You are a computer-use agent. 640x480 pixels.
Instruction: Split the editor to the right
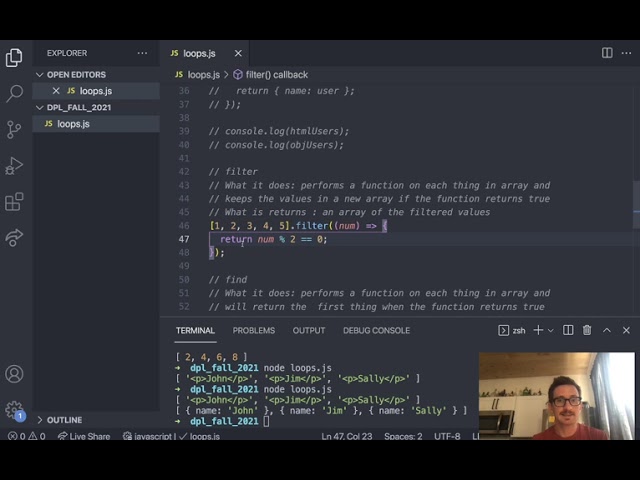click(607, 53)
